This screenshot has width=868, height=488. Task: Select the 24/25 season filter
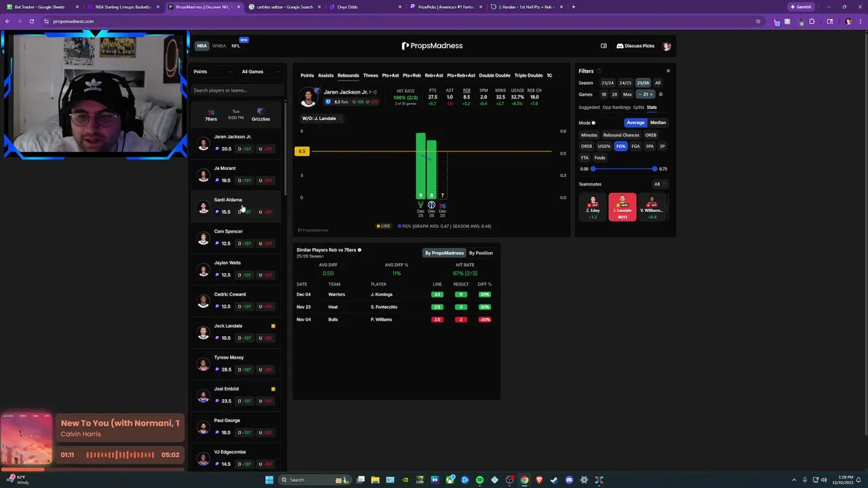click(625, 83)
